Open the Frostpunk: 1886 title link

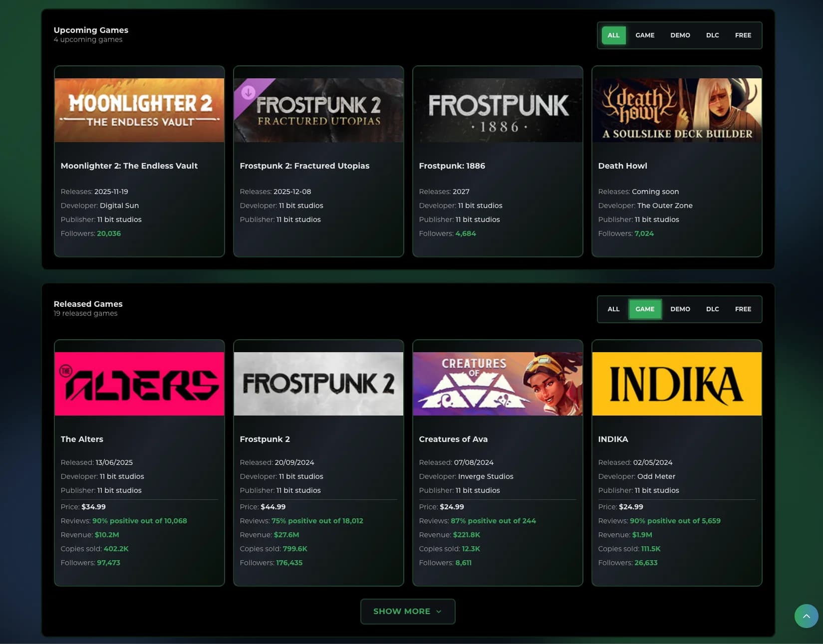[452, 166]
